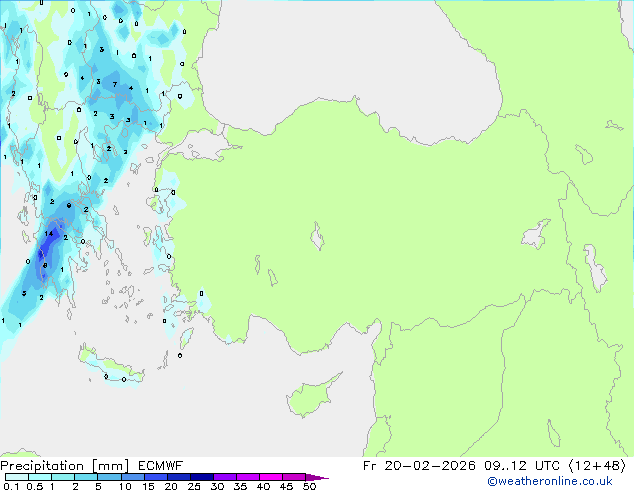The height and width of the screenshot is (490, 634).
Task: Click the 20–25 mm legend color box
Action: tap(178, 477)
